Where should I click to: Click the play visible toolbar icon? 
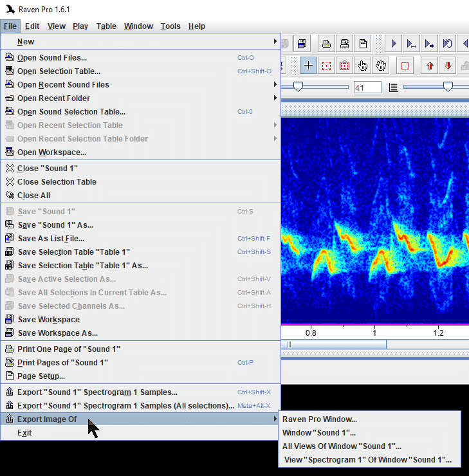point(411,44)
